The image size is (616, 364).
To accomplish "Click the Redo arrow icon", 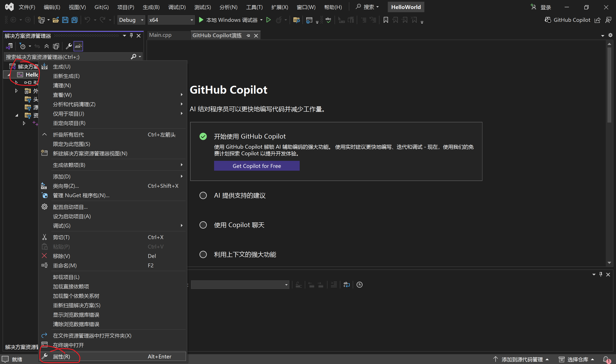I will 102,20.
